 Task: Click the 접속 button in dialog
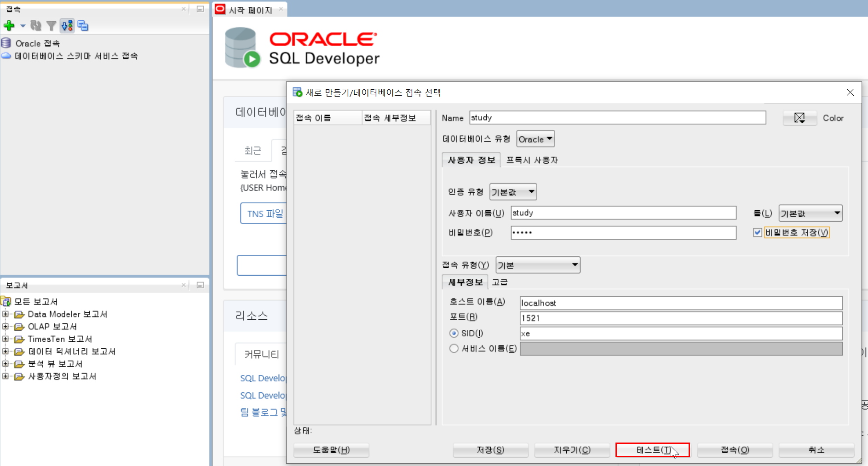tap(735, 450)
